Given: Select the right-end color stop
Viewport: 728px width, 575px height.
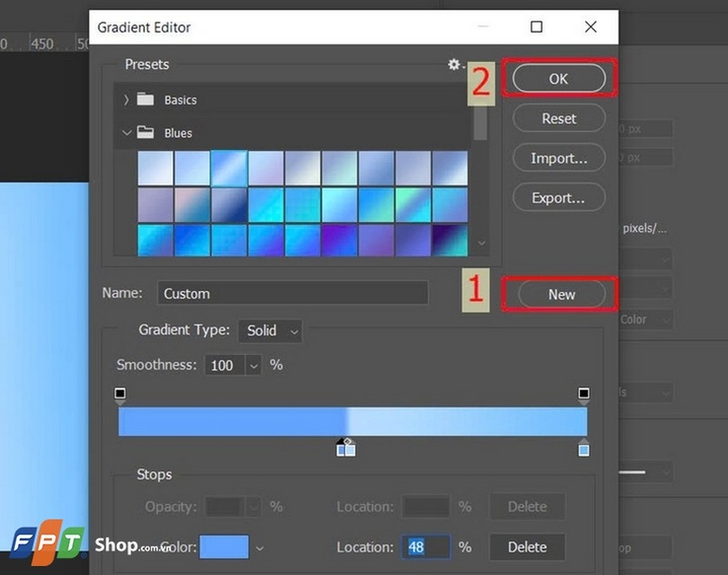Looking at the screenshot, I should [583, 449].
